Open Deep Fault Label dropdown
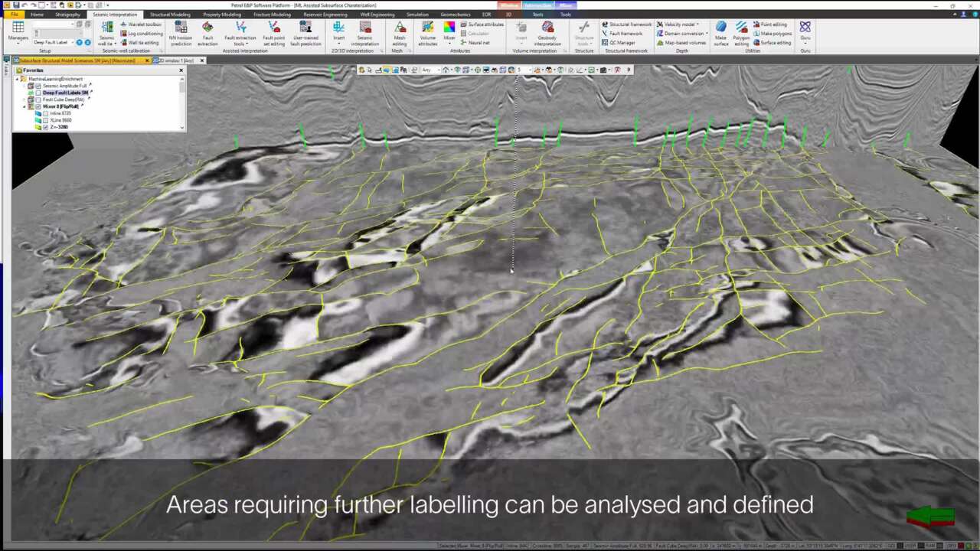Image resolution: width=980 pixels, height=551 pixels. (x=72, y=43)
